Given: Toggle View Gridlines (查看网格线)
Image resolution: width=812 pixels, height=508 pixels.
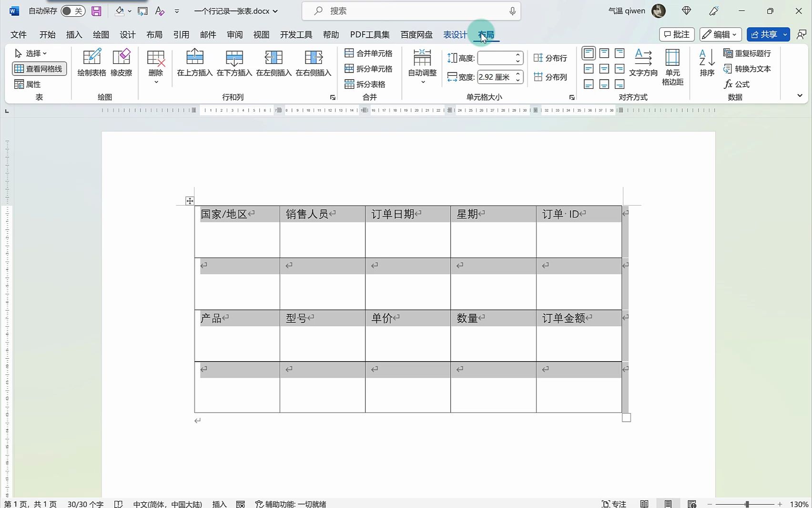Looking at the screenshot, I should 39,68.
